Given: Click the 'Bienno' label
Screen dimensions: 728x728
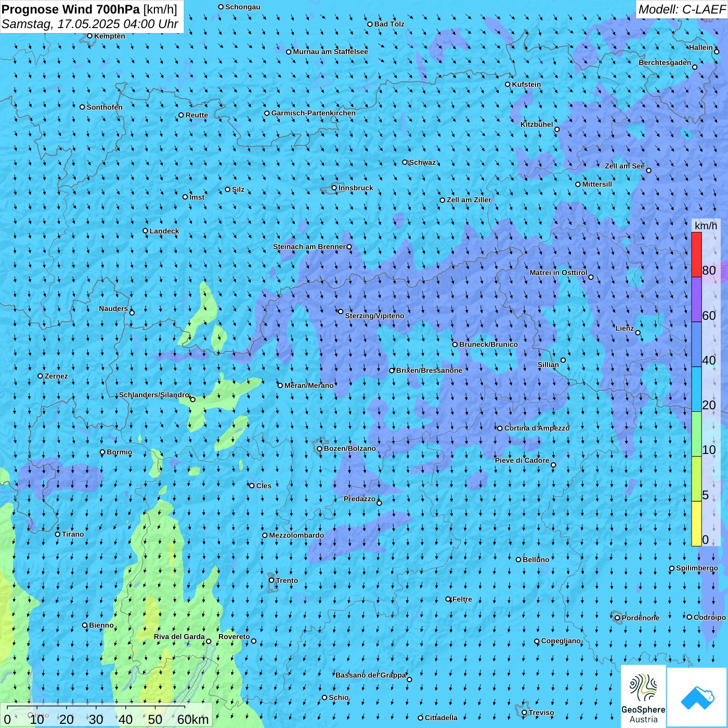Looking at the screenshot, I should pos(101,625).
